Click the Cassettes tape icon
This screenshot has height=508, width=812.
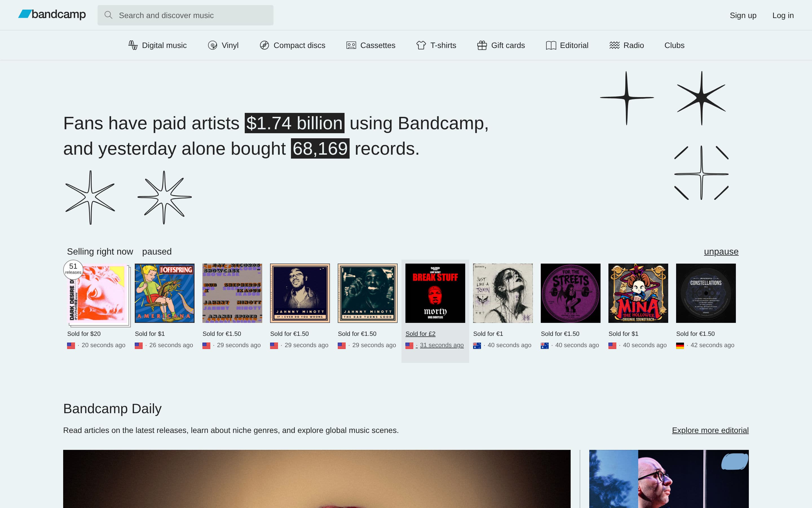351,45
